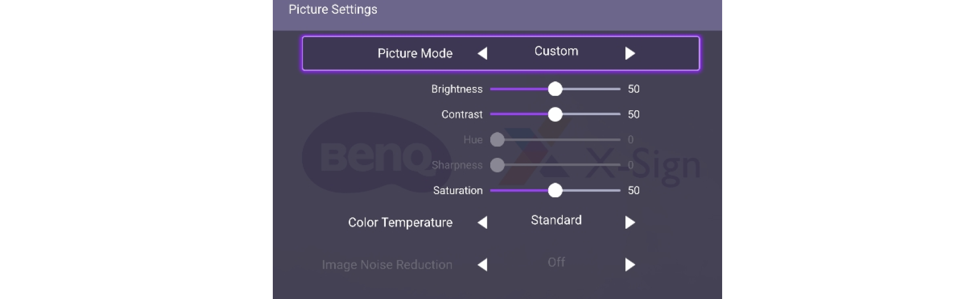This screenshot has height=299, width=980.
Task: Click left arrow for Picture Mode
Action: (483, 53)
